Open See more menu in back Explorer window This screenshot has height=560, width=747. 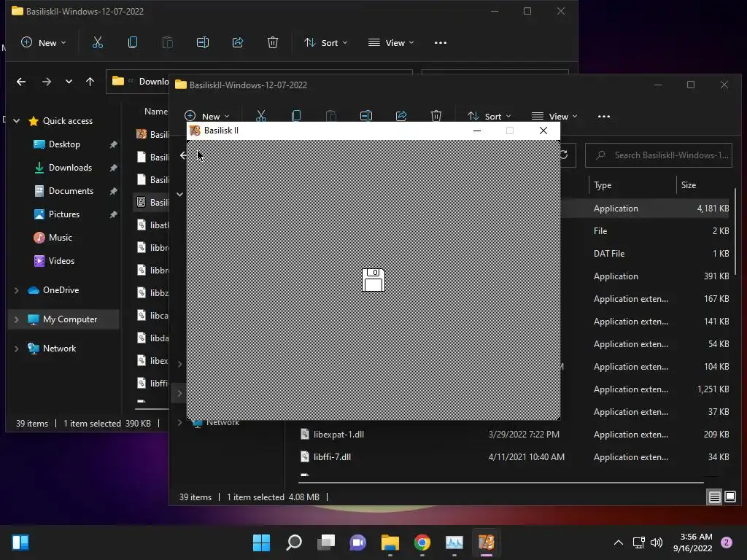[441, 43]
